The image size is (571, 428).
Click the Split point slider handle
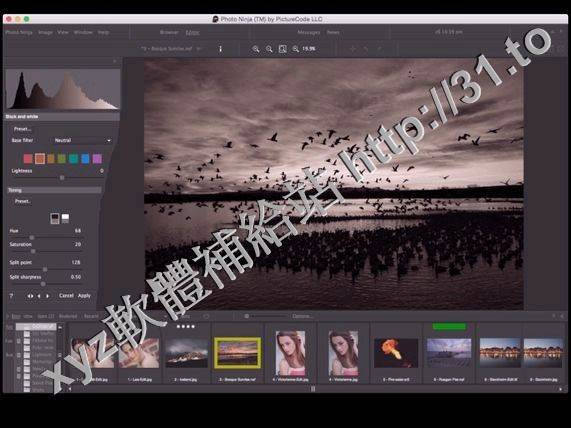[45, 269]
